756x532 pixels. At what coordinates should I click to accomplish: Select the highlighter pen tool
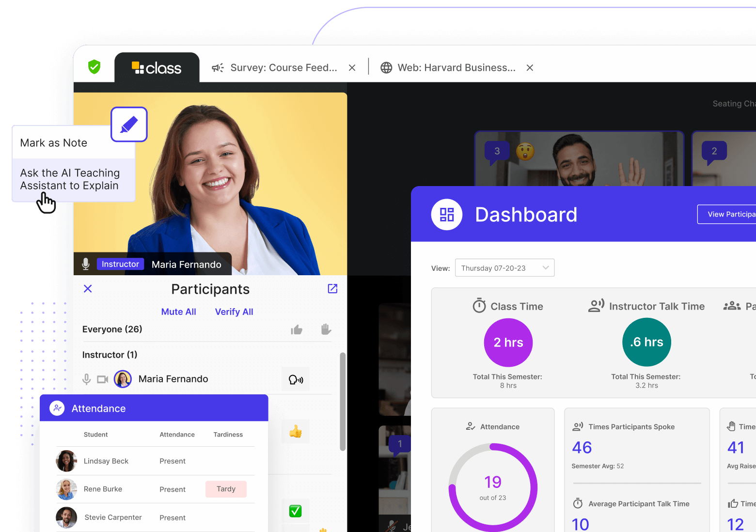click(x=129, y=125)
